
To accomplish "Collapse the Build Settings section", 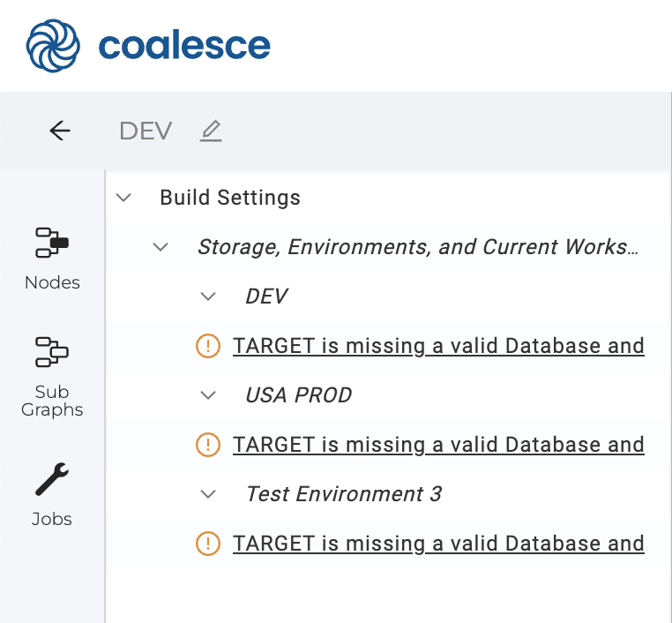I will coord(124,198).
